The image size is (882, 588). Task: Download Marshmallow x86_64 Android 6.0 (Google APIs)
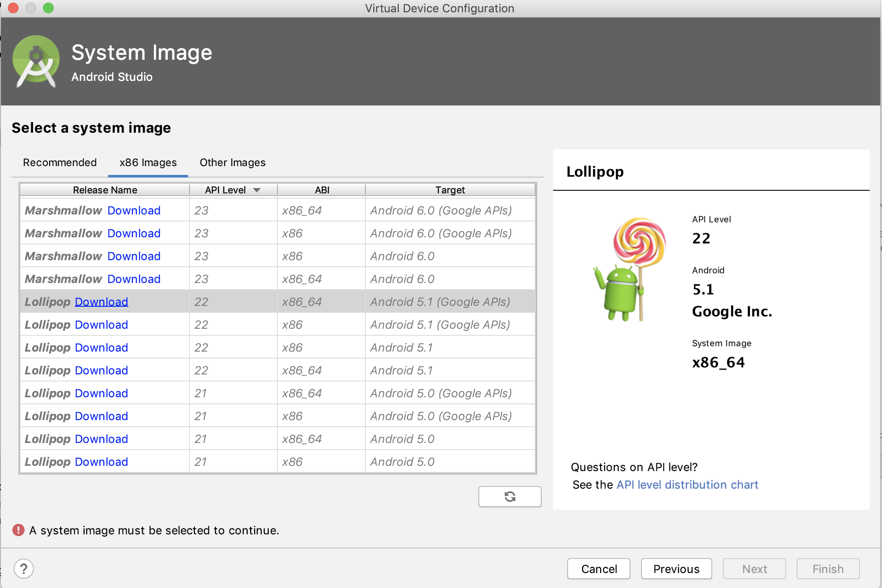(134, 211)
